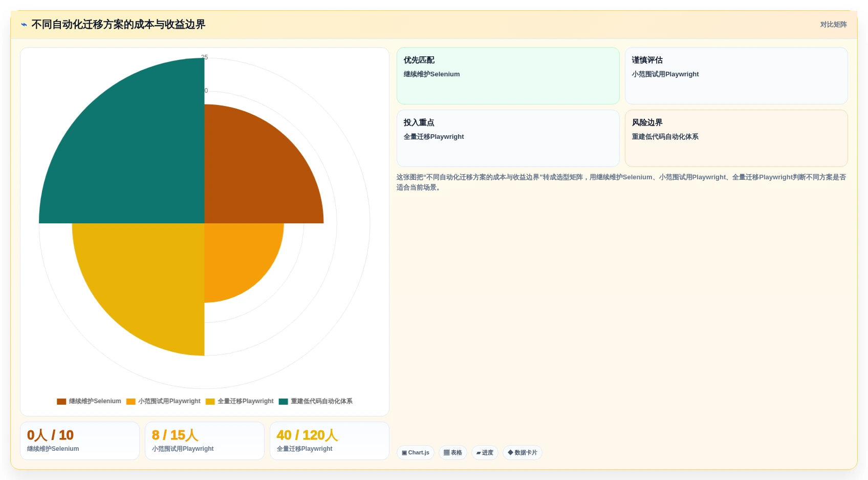Click the 全量迁移Playwright text in 投入重点 card
868x480 pixels.
tap(433, 137)
